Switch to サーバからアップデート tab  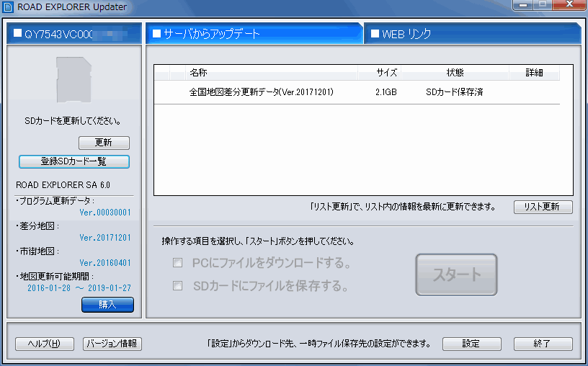[254, 34]
